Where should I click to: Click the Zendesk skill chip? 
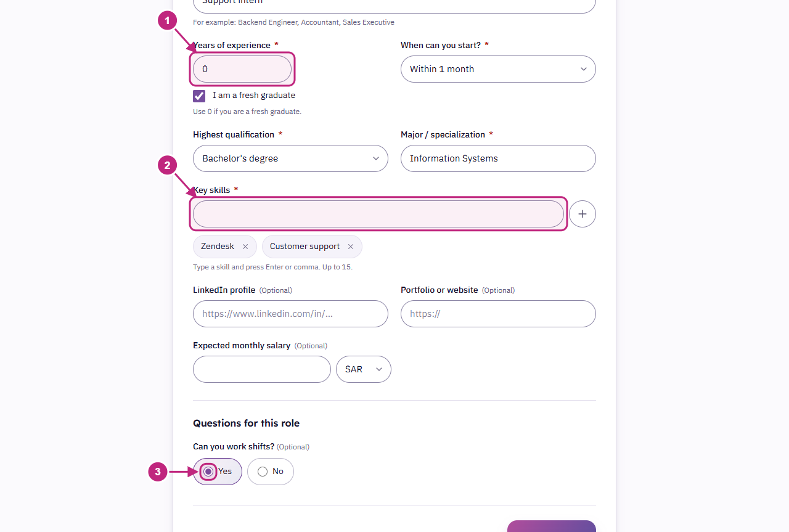coord(225,247)
